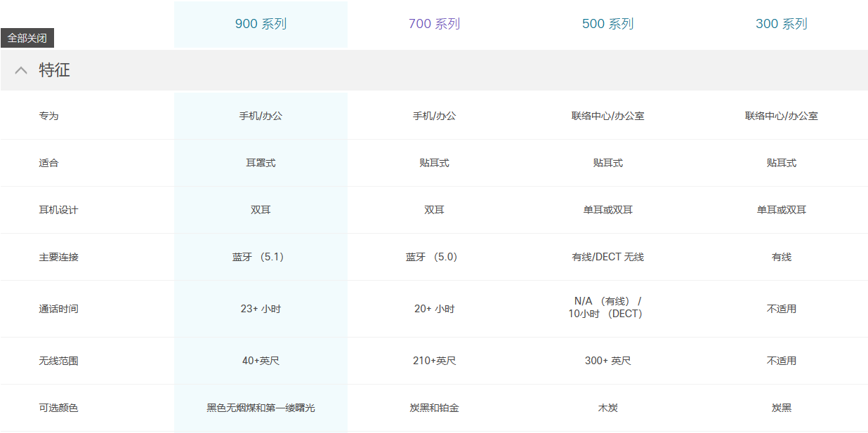The width and height of the screenshot is (868, 433).
Task: Click the 40+英尺 range cell
Action: click(261, 361)
